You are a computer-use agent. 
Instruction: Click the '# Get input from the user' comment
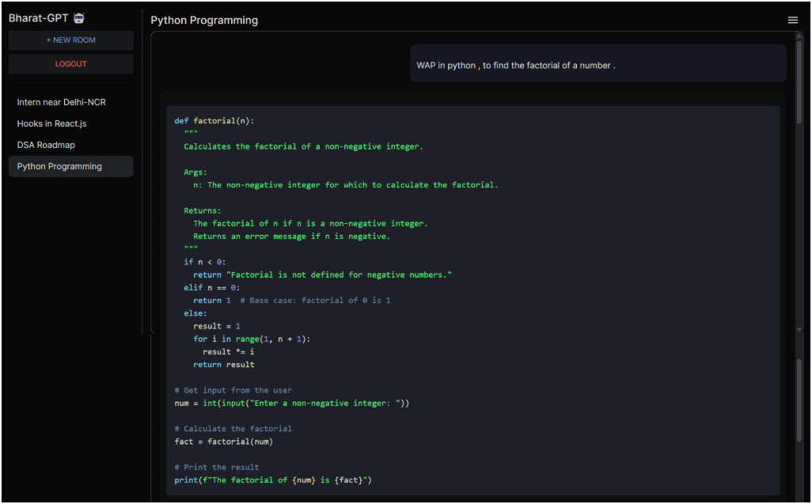tap(233, 390)
